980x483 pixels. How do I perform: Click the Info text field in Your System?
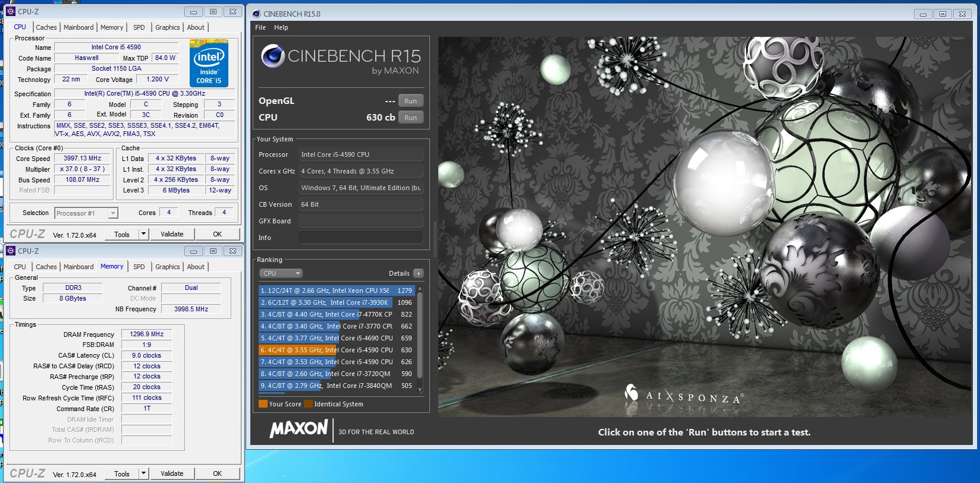361,238
